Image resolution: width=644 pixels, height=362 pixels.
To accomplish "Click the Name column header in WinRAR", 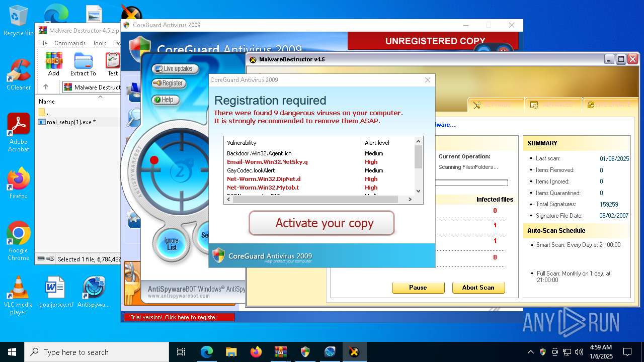I will (78, 101).
